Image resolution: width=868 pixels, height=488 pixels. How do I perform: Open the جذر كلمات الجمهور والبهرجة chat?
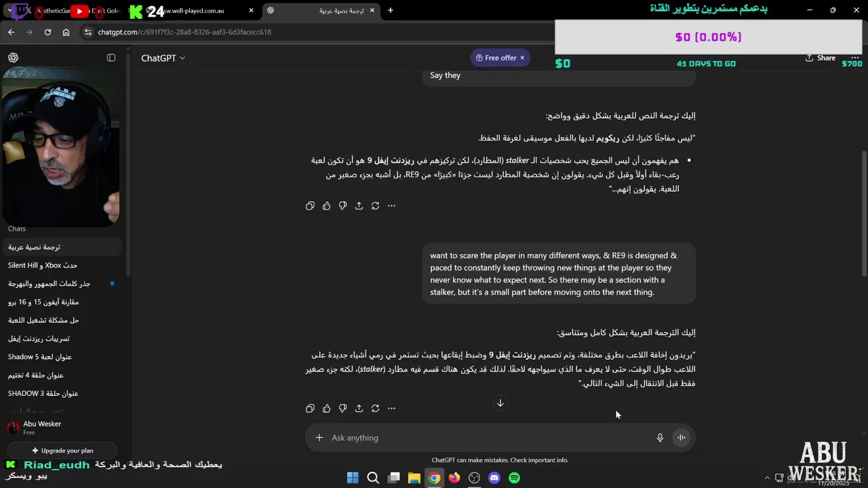[x=61, y=284]
